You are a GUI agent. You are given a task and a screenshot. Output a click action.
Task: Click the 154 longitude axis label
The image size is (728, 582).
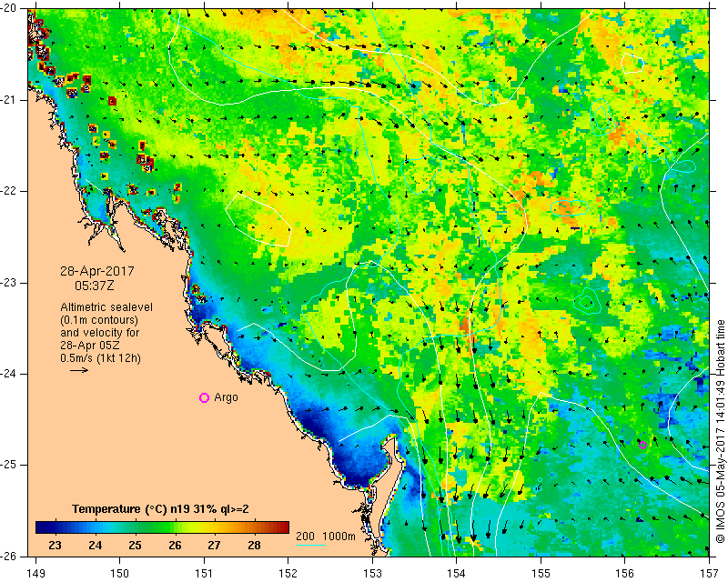457,574
